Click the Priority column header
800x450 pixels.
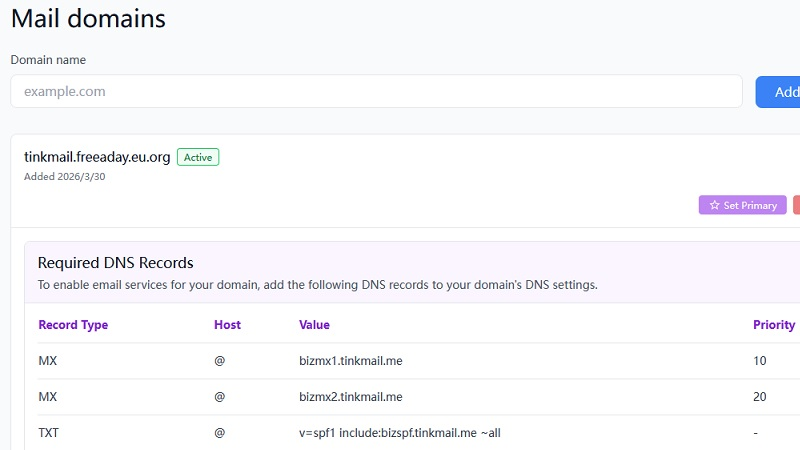(x=773, y=325)
